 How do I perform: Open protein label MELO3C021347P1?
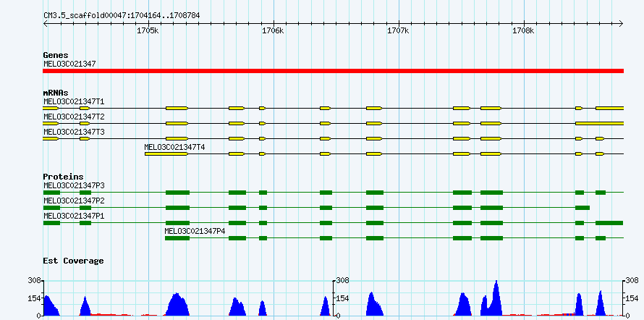(x=74, y=216)
